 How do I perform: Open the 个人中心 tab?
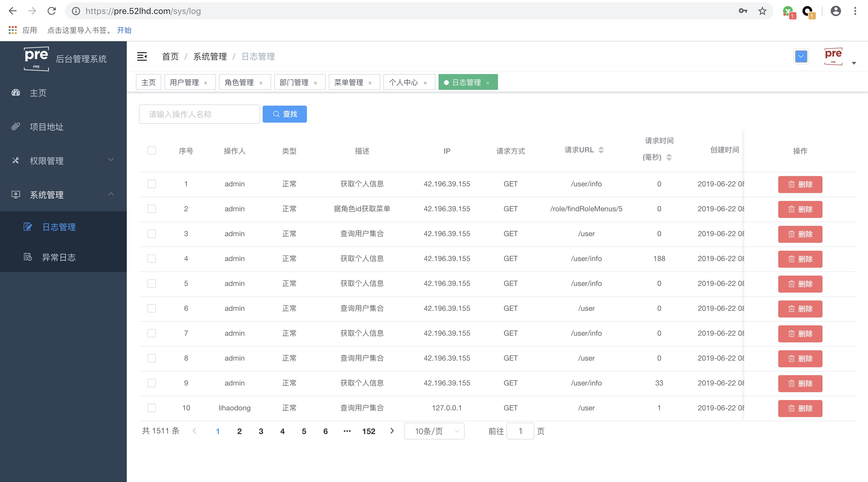pyautogui.click(x=404, y=82)
